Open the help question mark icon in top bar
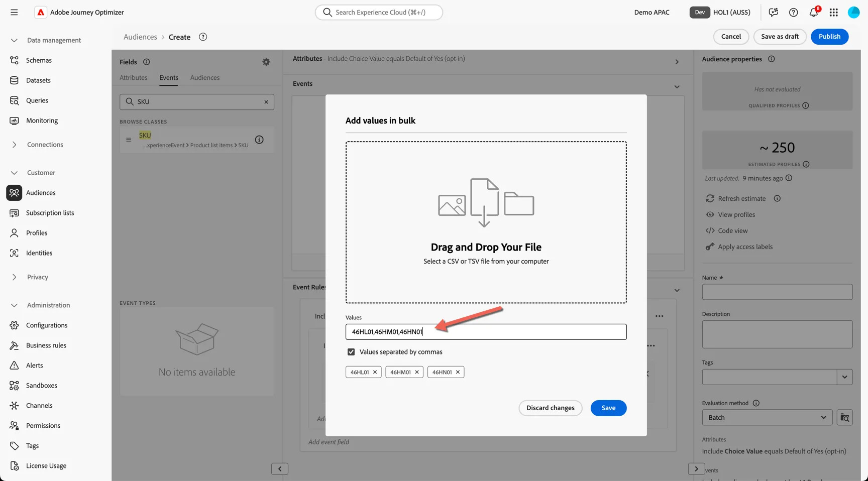Image resolution: width=868 pixels, height=481 pixels. coord(793,12)
